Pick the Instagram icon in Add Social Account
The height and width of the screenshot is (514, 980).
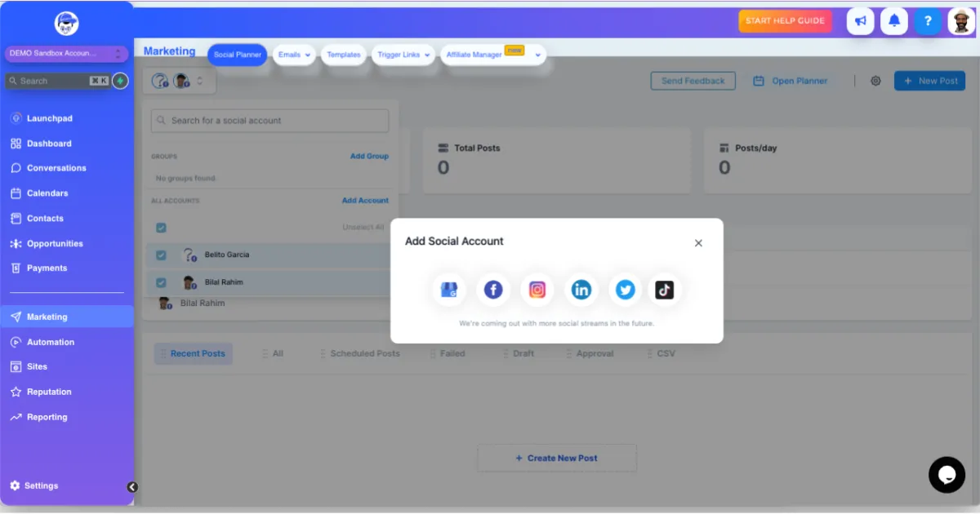pyautogui.click(x=537, y=290)
